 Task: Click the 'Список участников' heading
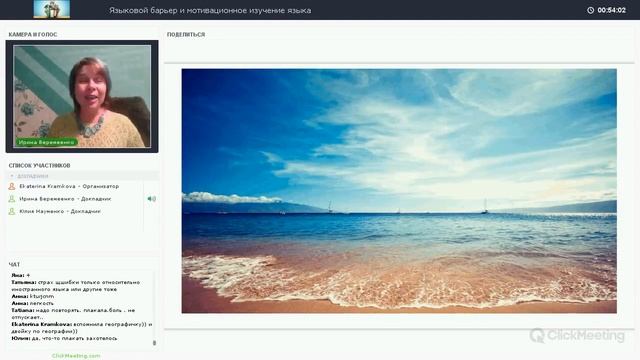[39, 165]
